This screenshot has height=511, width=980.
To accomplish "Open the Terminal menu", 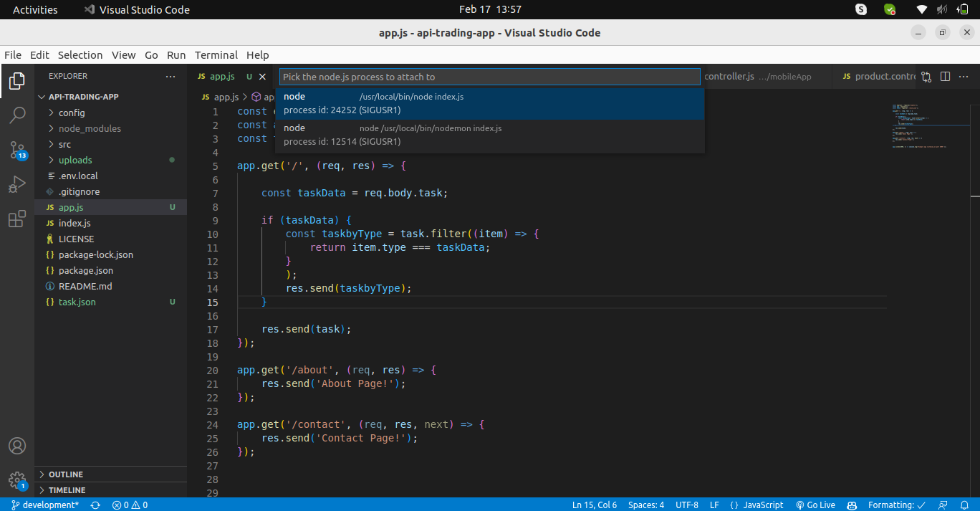I will coord(216,55).
